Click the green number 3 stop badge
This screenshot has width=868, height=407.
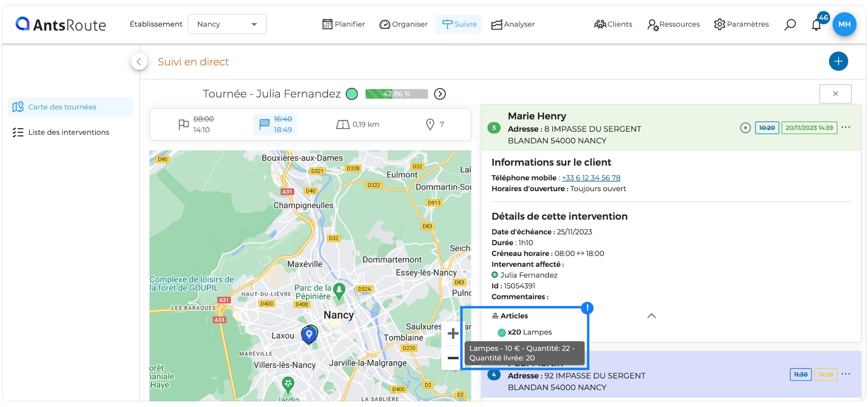coord(494,128)
